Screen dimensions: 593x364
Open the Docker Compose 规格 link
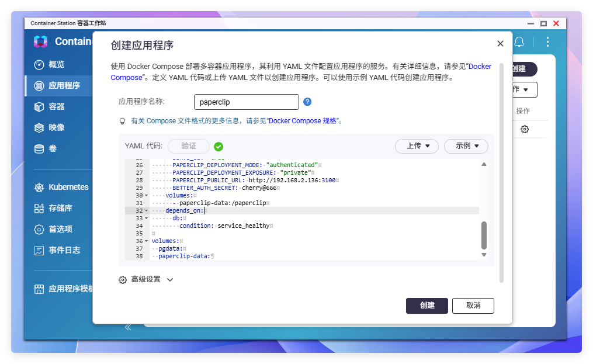pos(303,121)
